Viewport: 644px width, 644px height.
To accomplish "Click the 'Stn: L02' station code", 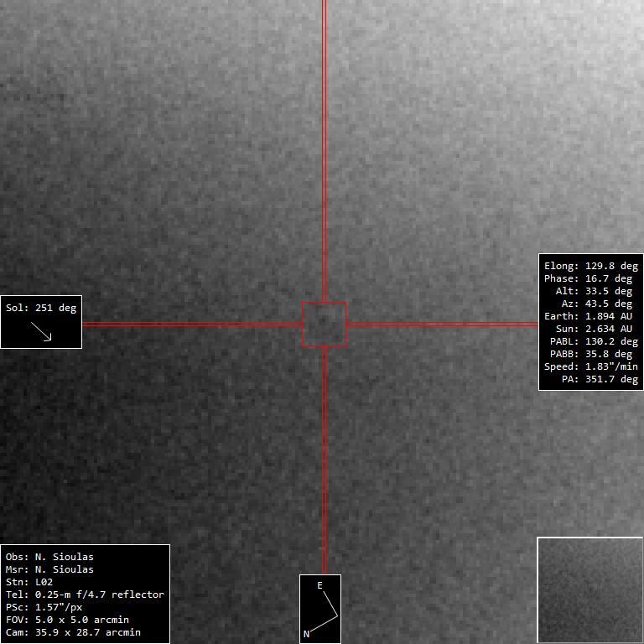I will (29, 582).
